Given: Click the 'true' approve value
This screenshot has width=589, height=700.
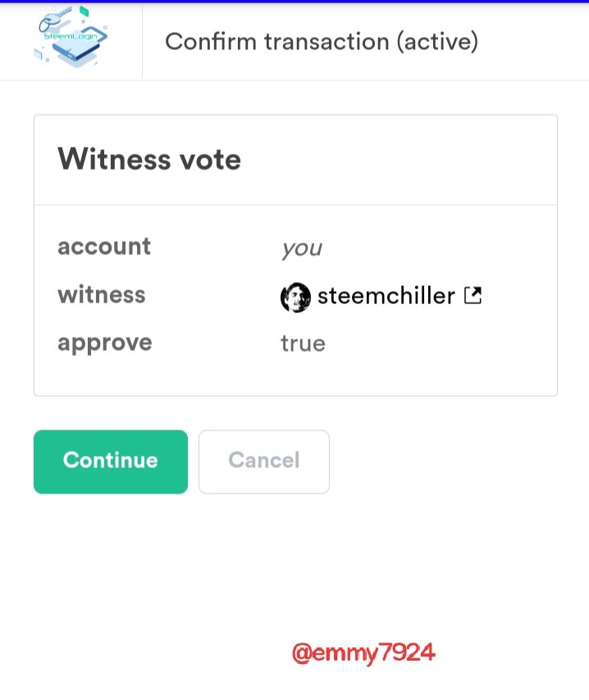Looking at the screenshot, I should point(303,343).
